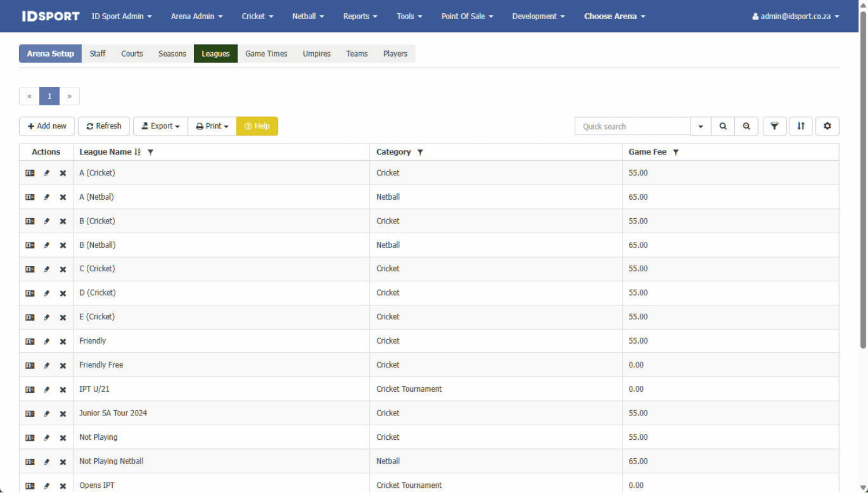Click into the Quick search field

[632, 126]
